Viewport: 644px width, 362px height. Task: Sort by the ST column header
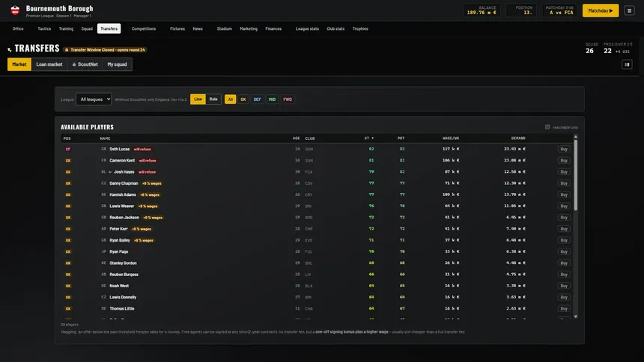369,138
